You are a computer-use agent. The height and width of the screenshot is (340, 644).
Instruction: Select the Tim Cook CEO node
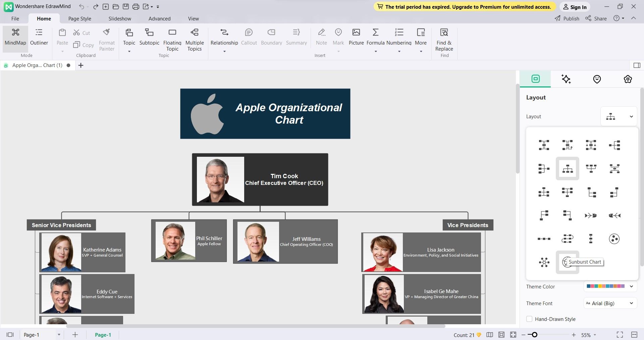click(260, 180)
